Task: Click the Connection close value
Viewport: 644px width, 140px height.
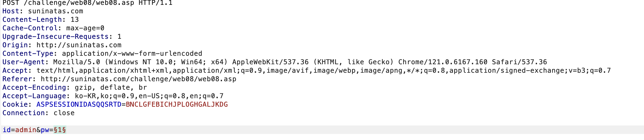Action: 64,113
